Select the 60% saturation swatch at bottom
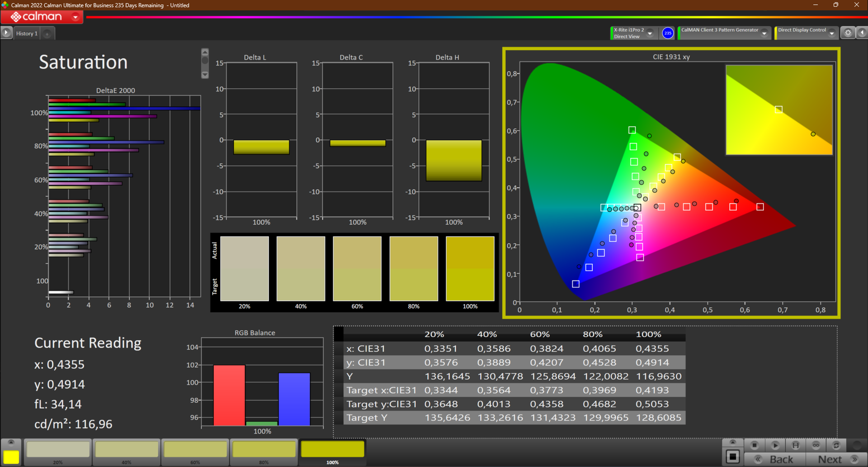The width and height of the screenshot is (868, 467). (195, 452)
